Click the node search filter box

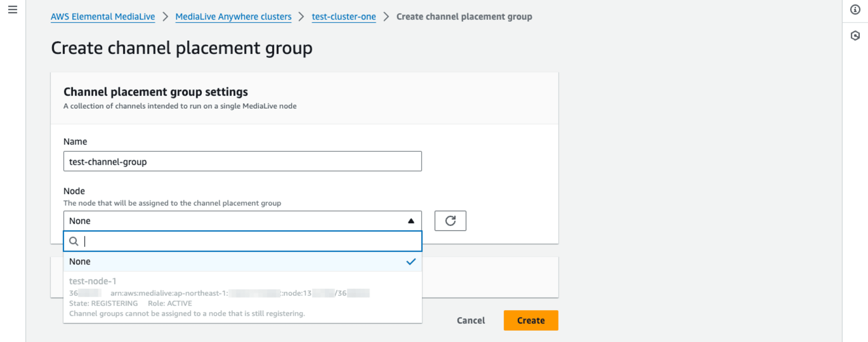point(243,241)
